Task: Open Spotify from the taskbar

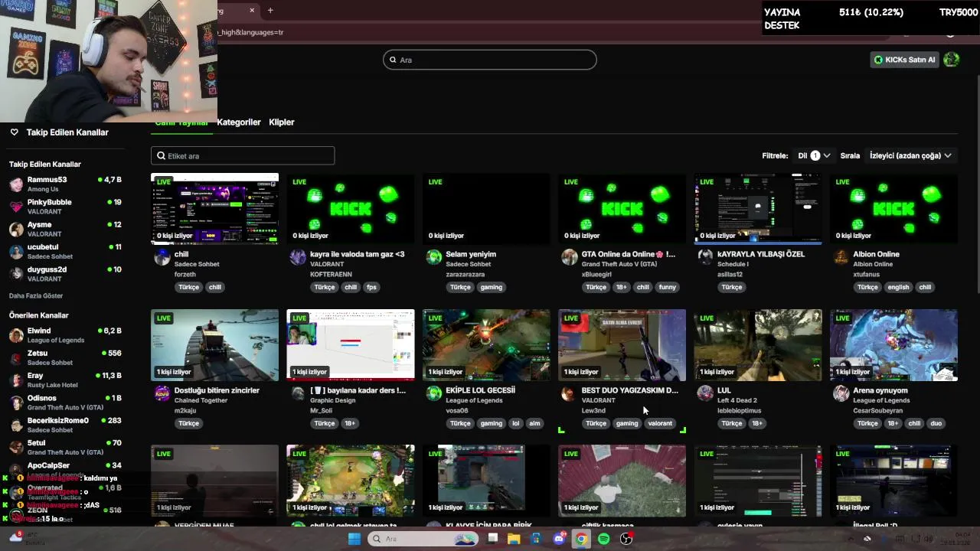Action: pyautogui.click(x=604, y=539)
